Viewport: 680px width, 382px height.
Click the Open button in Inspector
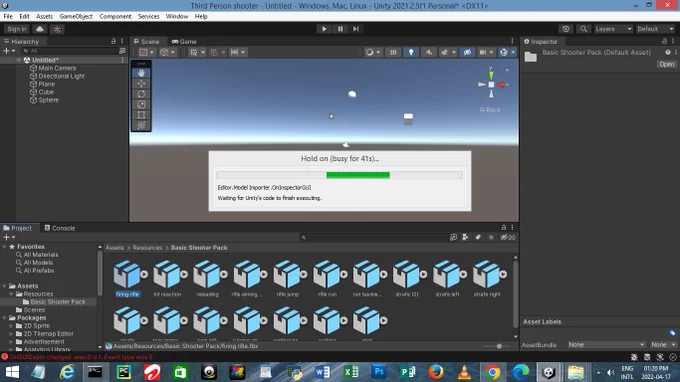(x=667, y=64)
